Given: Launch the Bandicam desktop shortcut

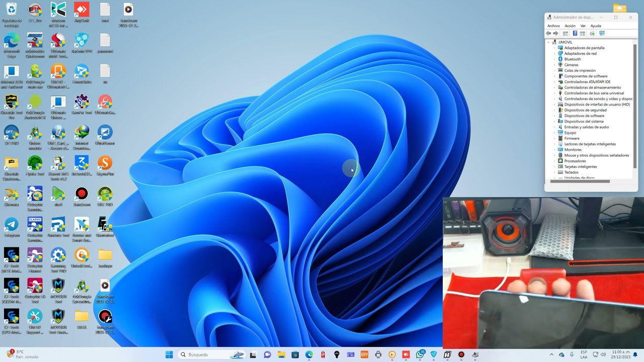Looking at the screenshot, I should click(x=82, y=197).
